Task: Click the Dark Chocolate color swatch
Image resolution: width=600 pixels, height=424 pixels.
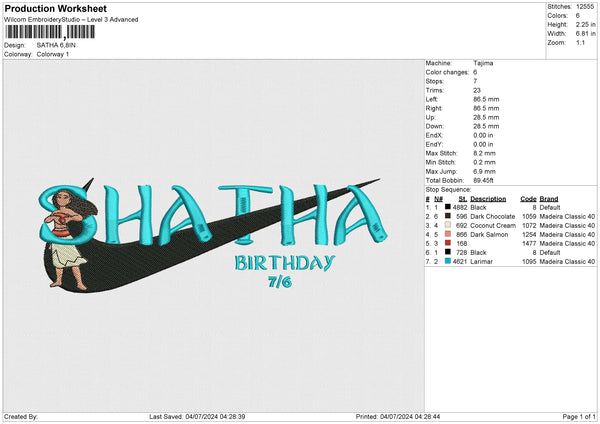Action: click(x=447, y=216)
